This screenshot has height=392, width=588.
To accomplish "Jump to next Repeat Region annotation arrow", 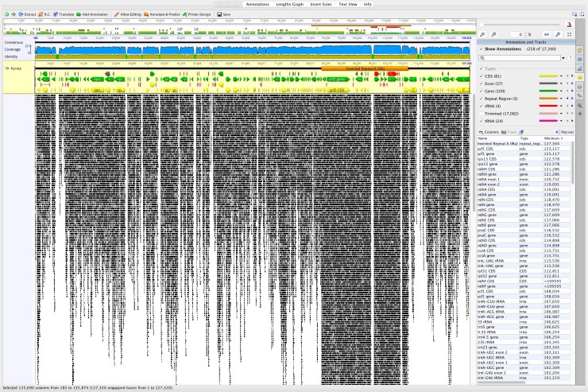I will click(x=572, y=99).
